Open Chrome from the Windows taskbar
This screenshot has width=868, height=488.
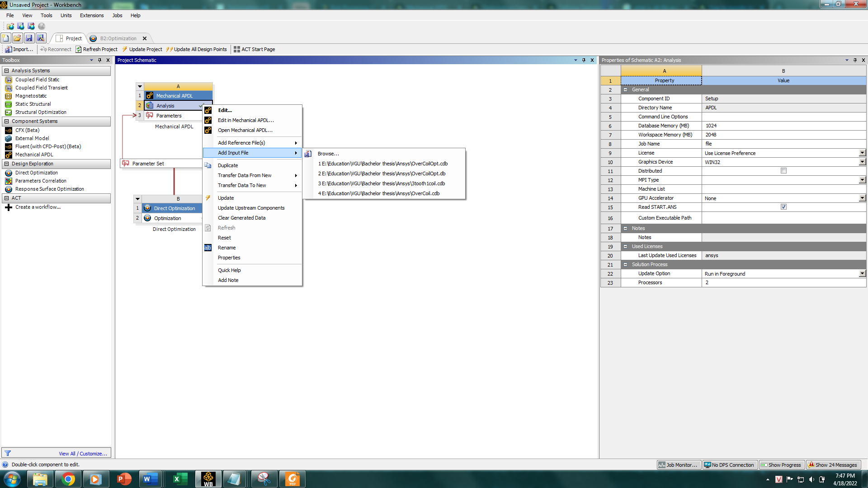68,479
